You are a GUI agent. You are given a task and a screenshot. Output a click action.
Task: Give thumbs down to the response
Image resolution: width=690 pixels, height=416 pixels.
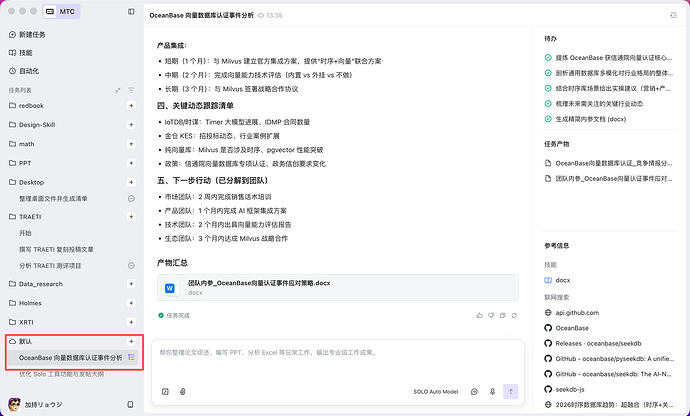491,315
